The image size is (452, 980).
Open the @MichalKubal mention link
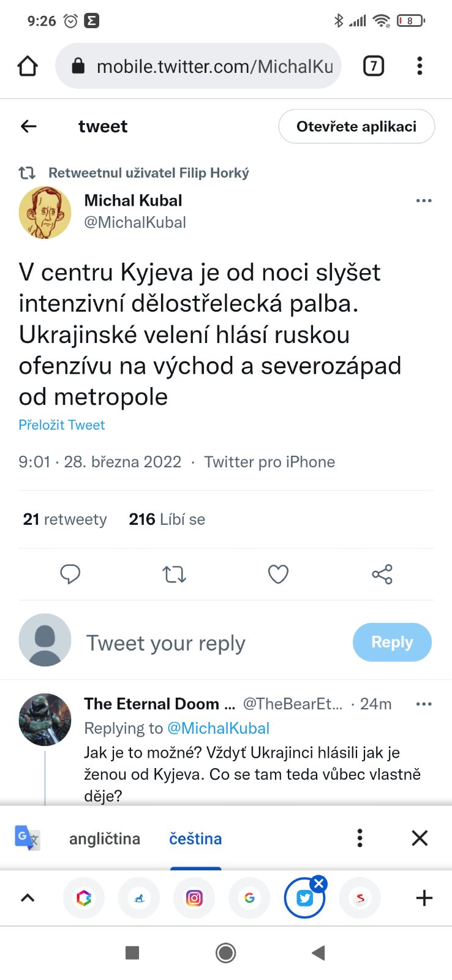coord(218,728)
